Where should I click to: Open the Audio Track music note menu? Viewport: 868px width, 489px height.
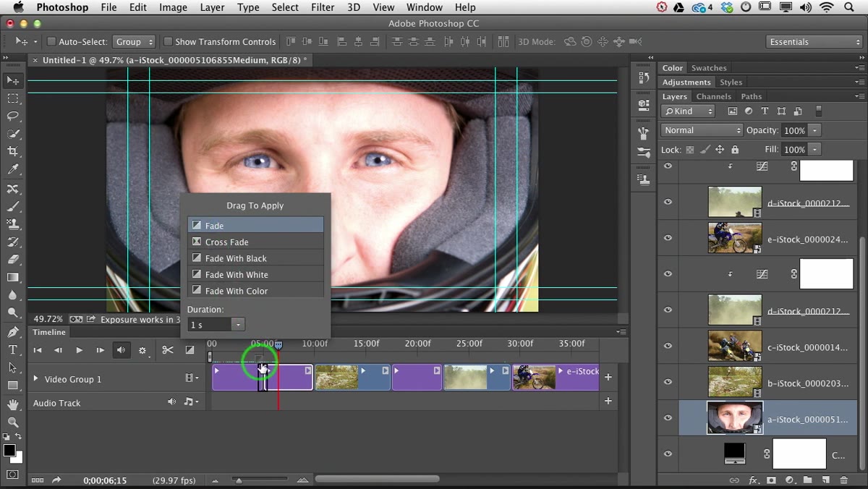tap(190, 401)
